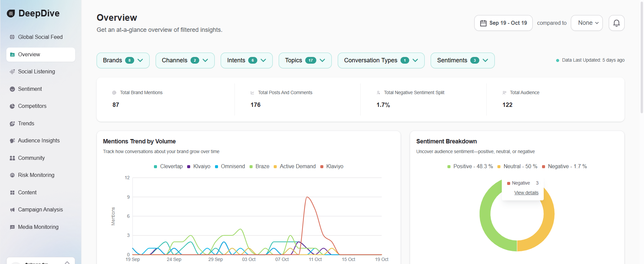Image resolution: width=644 pixels, height=264 pixels.
Task: Click View details link in tooltip
Action: pos(526,193)
